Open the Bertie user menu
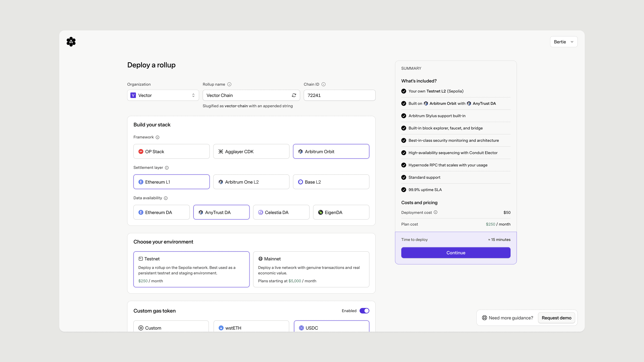The image size is (644, 362). [563, 42]
